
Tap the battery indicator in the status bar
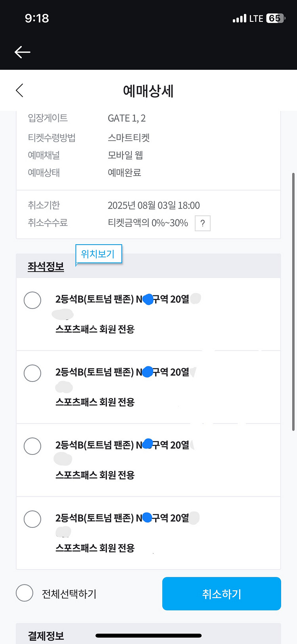point(275,18)
